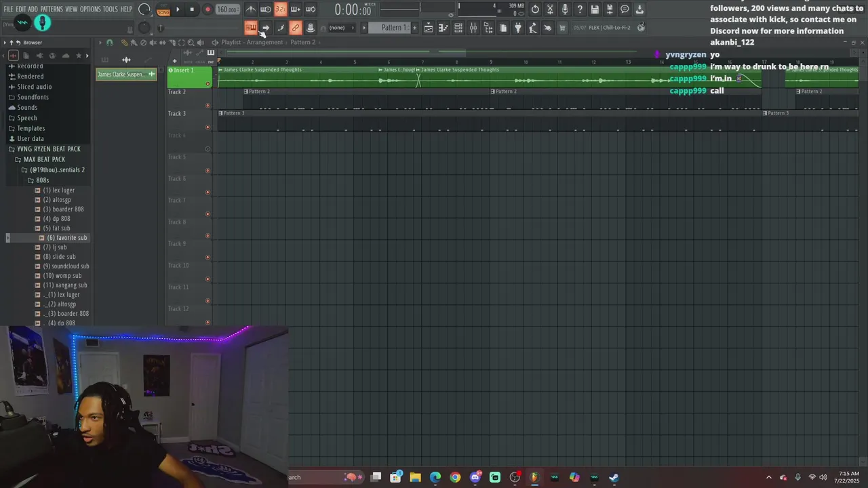Open the tempo tapper icon

[533, 28]
